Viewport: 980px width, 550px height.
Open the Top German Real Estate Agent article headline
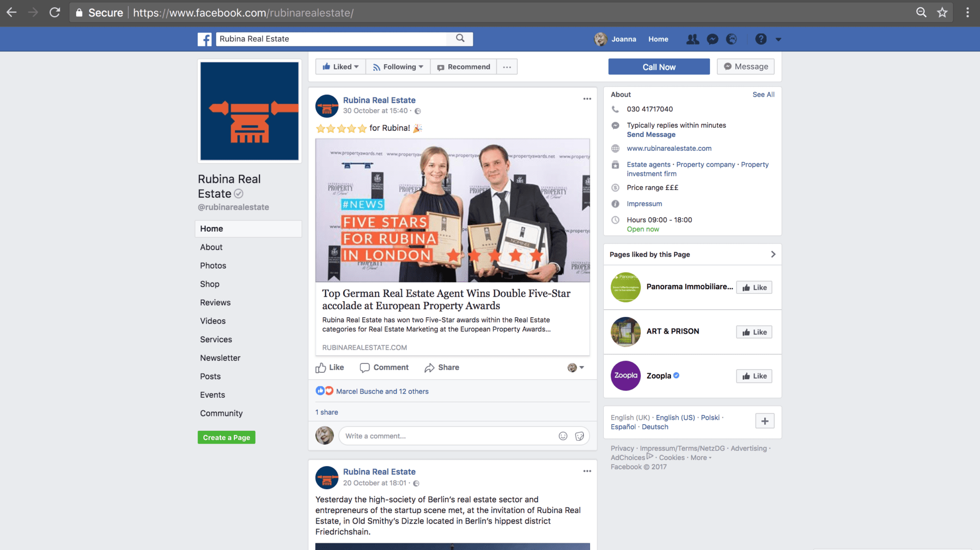pyautogui.click(x=446, y=299)
